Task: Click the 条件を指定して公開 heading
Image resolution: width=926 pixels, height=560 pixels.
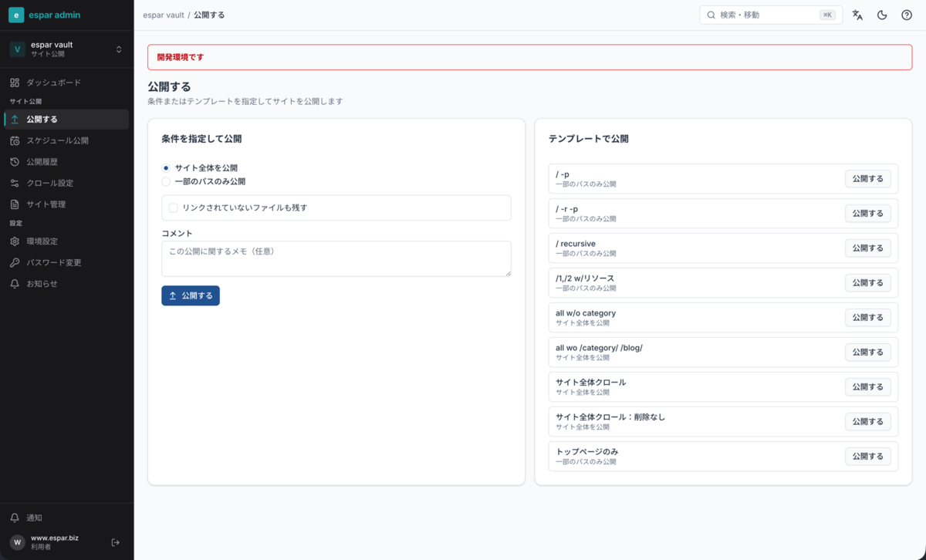Action: 201,140
